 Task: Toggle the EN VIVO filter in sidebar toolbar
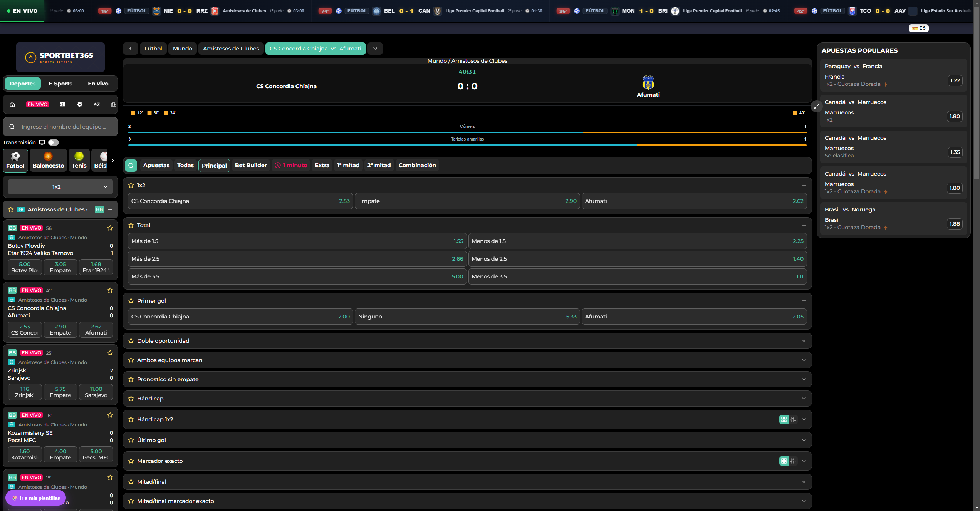coord(37,104)
